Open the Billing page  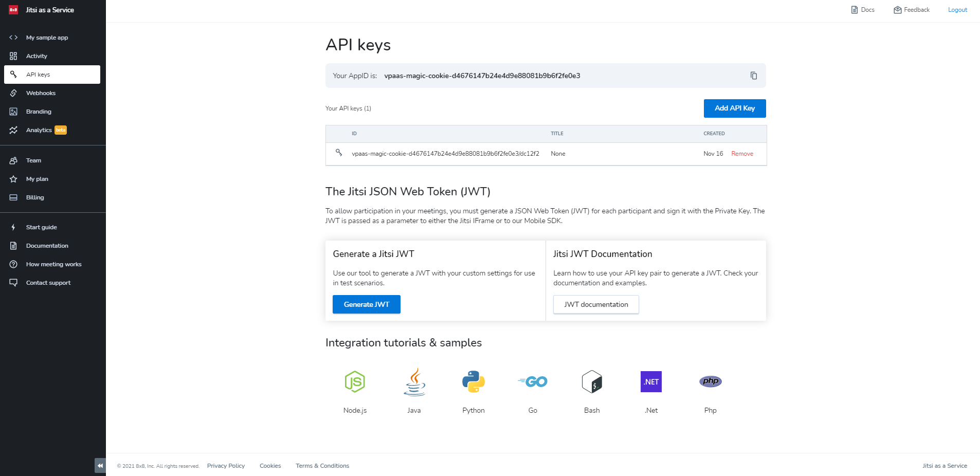coord(34,197)
